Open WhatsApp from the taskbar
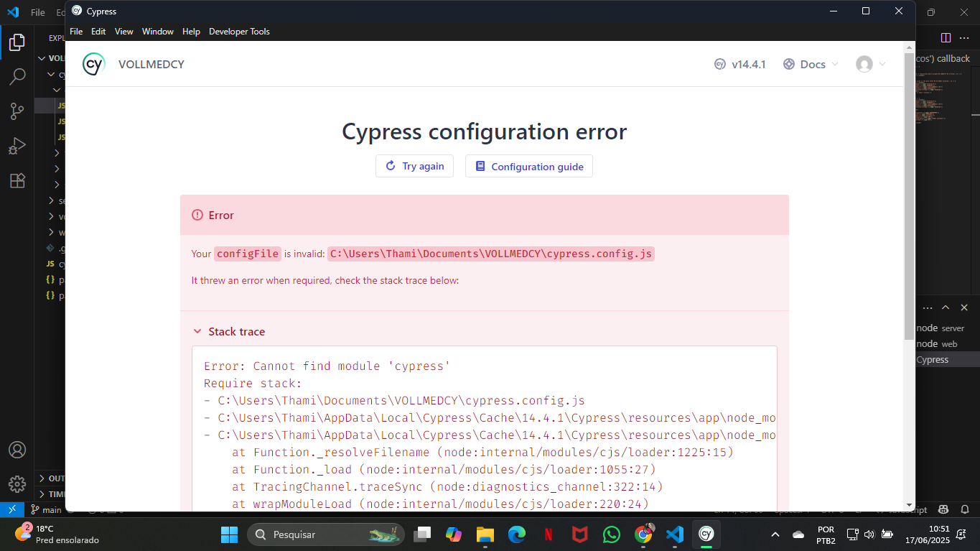980x551 pixels. [612, 534]
